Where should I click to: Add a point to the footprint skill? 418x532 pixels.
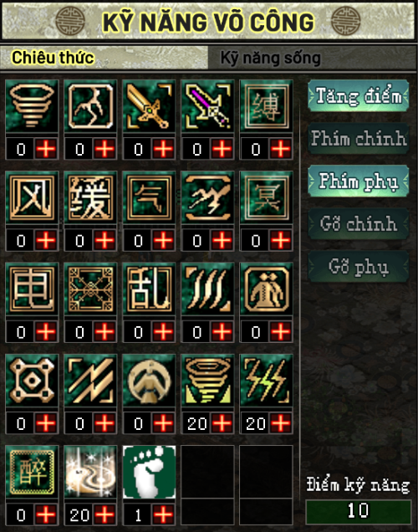[163, 515]
